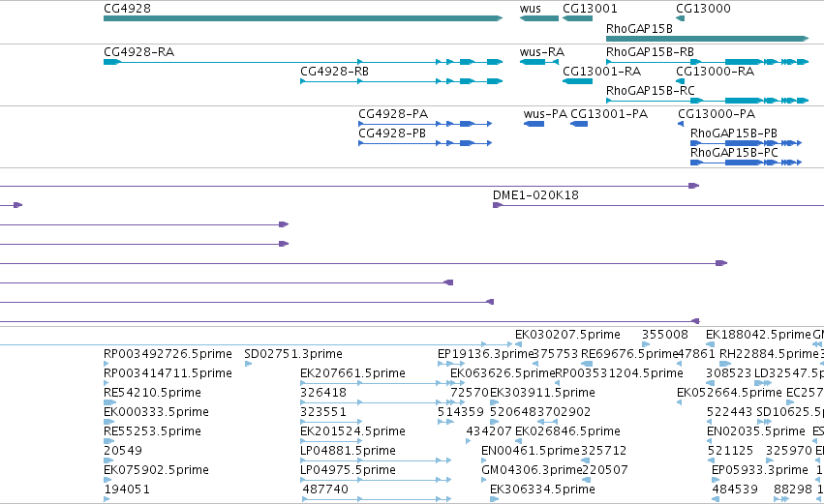Select EST RH22884.5prime

[x=769, y=354]
